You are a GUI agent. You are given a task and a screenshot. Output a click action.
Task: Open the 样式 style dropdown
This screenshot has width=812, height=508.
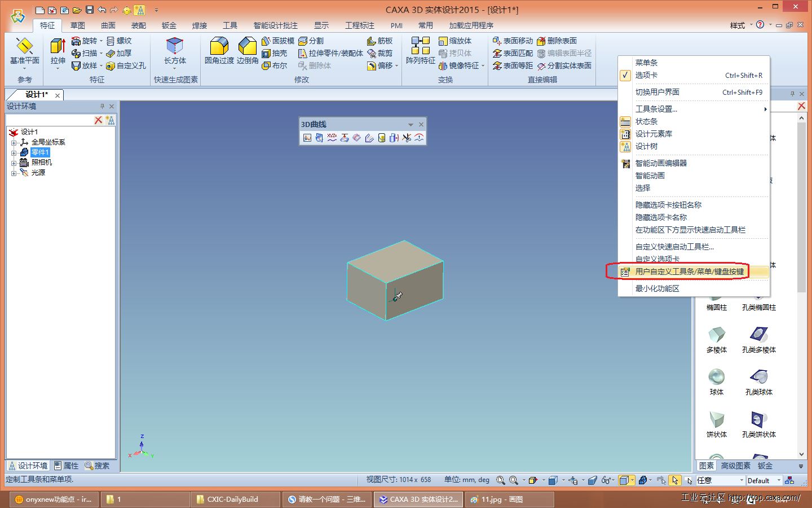[x=741, y=25]
